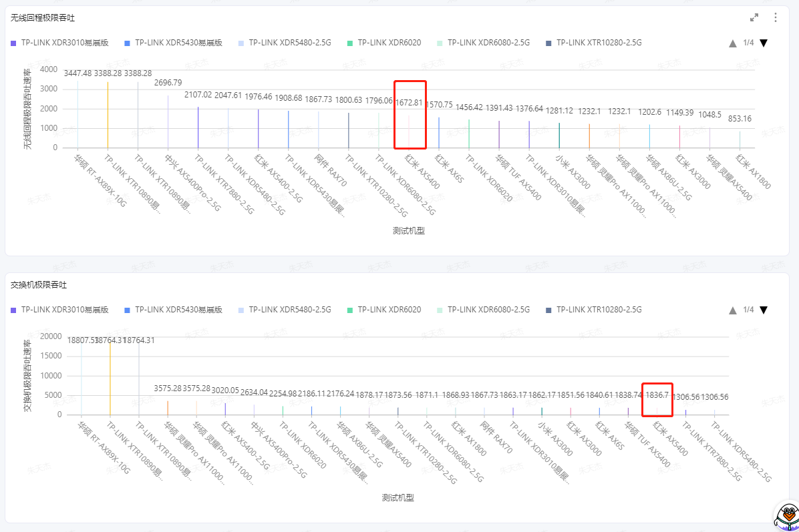Click the 1456.42 value label
The width and height of the screenshot is (799, 532).
pos(469,107)
